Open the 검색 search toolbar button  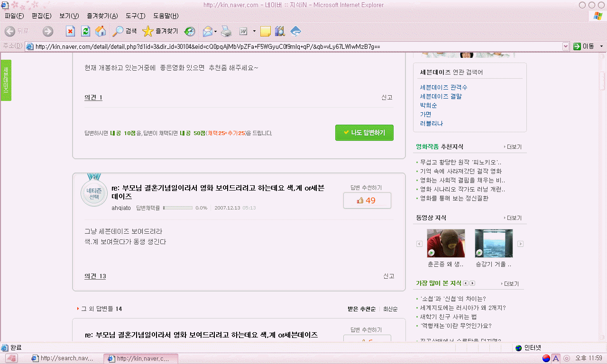click(x=125, y=31)
